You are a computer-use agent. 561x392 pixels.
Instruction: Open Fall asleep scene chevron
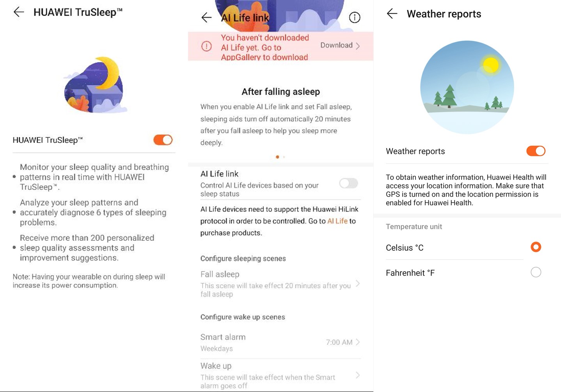pyautogui.click(x=358, y=284)
